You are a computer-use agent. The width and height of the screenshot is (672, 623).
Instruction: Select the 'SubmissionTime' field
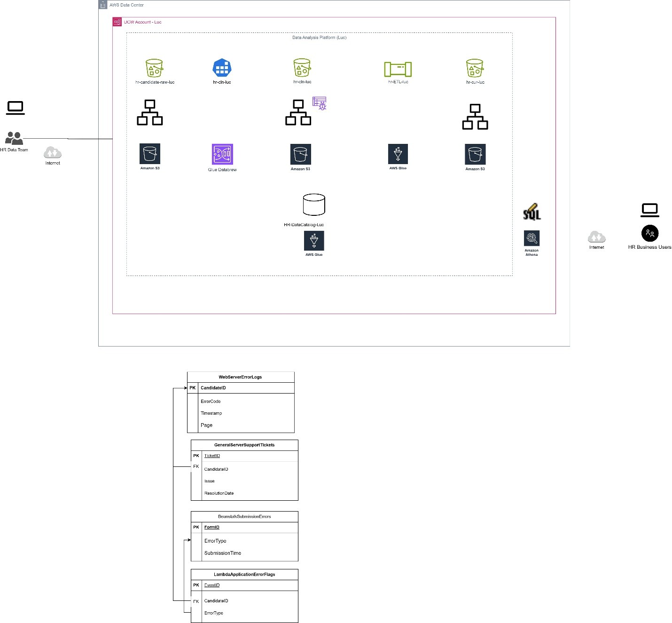223,553
